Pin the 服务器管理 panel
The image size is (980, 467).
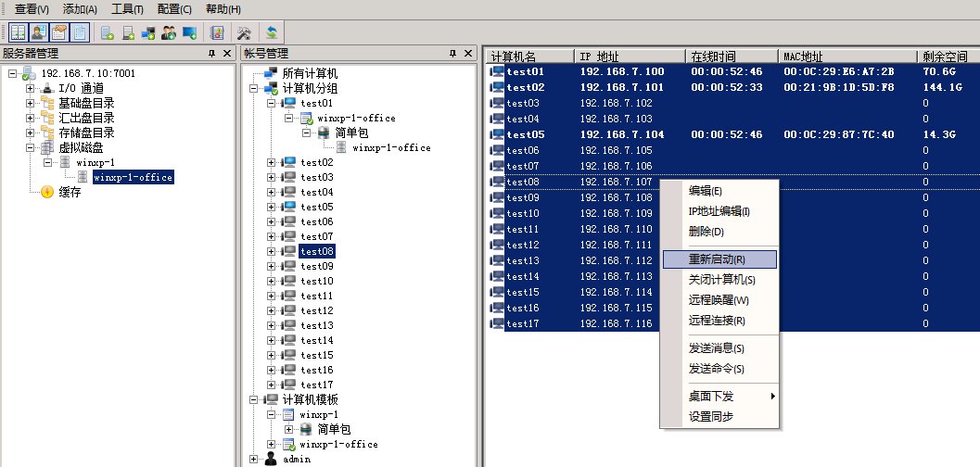(x=212, y=54)
